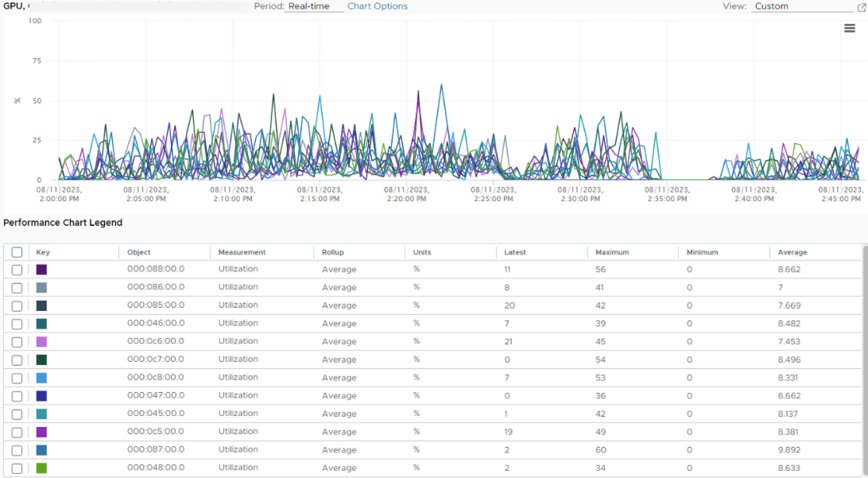Check the box for object 000:0c8:00.0

tap(17, 379)
